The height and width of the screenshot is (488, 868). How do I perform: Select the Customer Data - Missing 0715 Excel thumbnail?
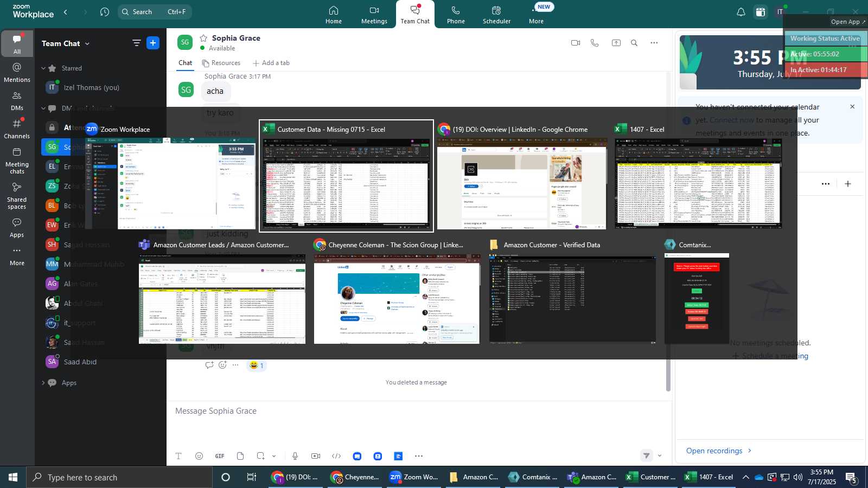pyautogui.click(x=346, y=176)
